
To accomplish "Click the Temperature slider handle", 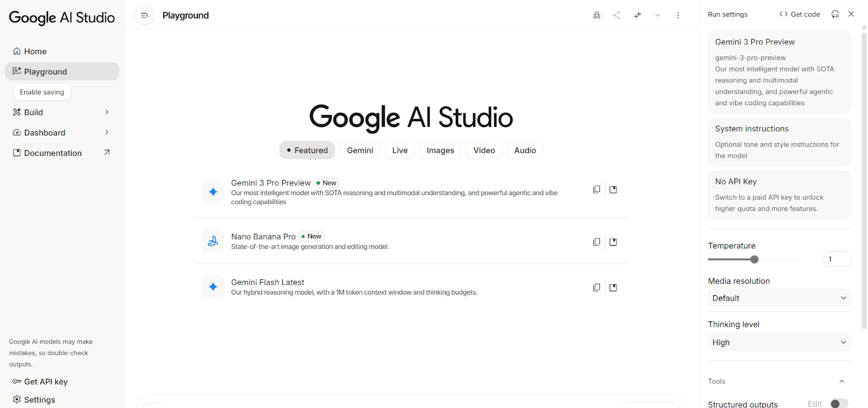I will coord(754,259).
